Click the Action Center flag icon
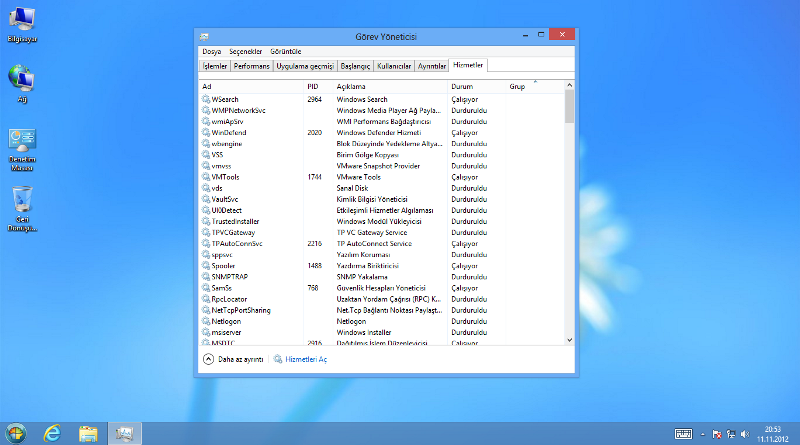Image resolution: width=800 pixels, height=445 pixels. pyautogui.click(x=717, y=434)
